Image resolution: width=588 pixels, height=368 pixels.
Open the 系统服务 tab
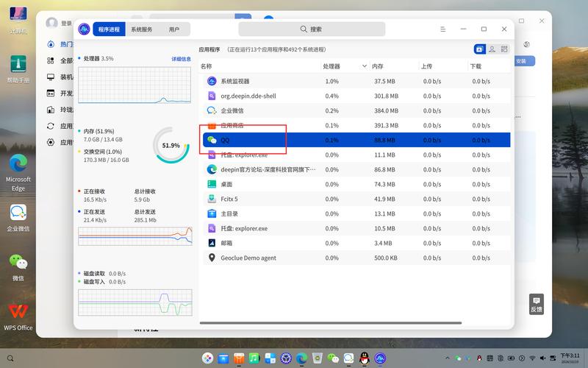[142, 29]
